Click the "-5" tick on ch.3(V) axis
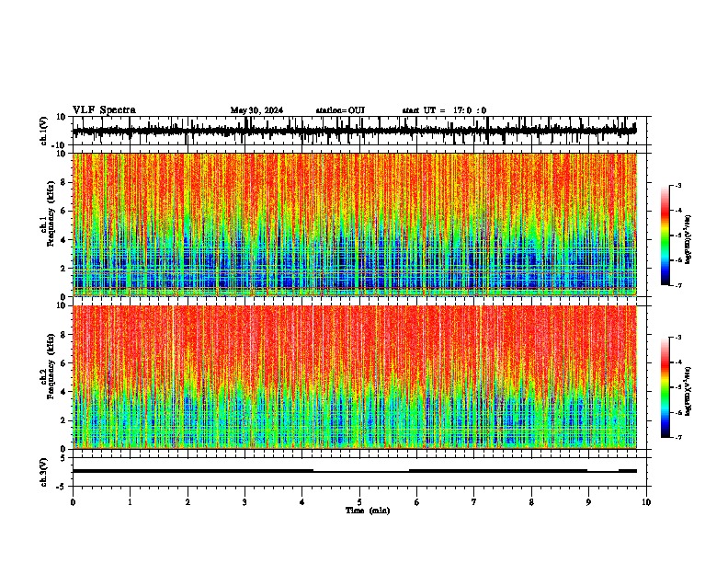The height and width of the screenshot is (563, 728). coord(62,487)
